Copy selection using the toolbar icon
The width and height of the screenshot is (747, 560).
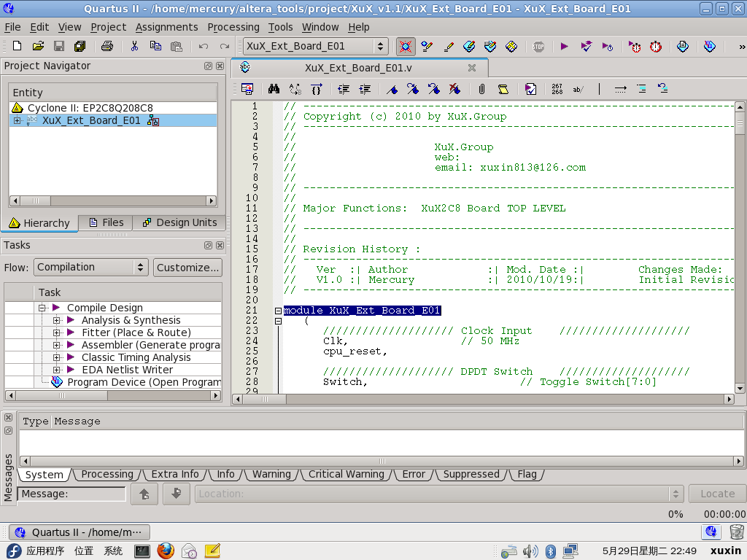pos(155,46)
